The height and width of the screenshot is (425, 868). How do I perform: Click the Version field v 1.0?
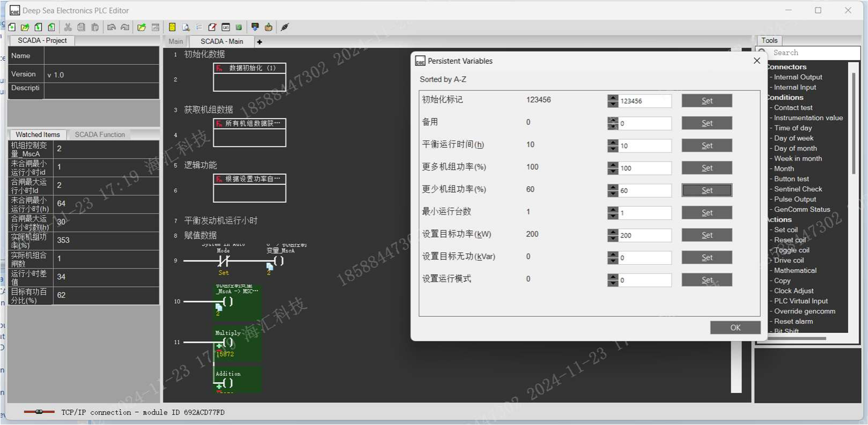coord(102,74)
